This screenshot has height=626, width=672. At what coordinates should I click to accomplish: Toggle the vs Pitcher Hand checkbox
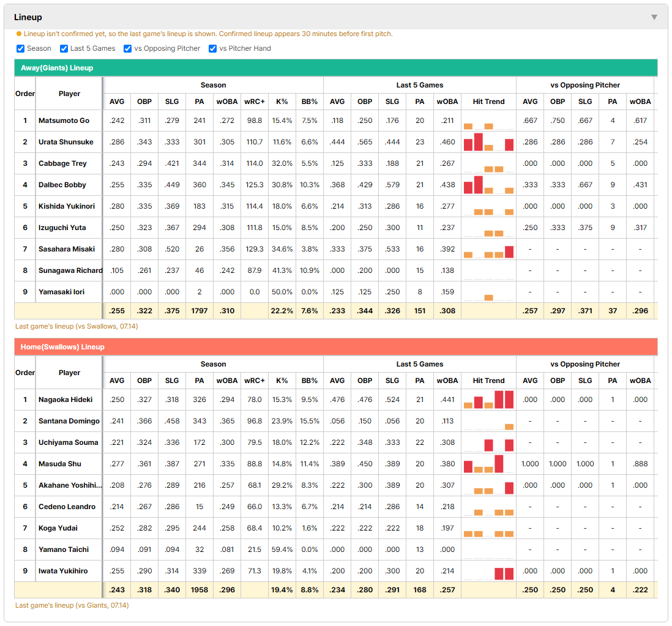pos(212,48)
